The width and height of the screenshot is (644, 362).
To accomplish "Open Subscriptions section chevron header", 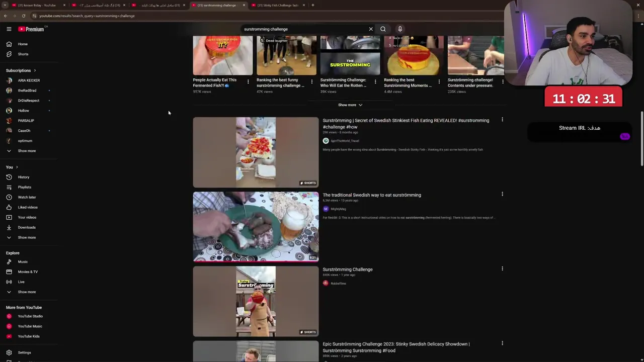I will (x=21, y=70).
